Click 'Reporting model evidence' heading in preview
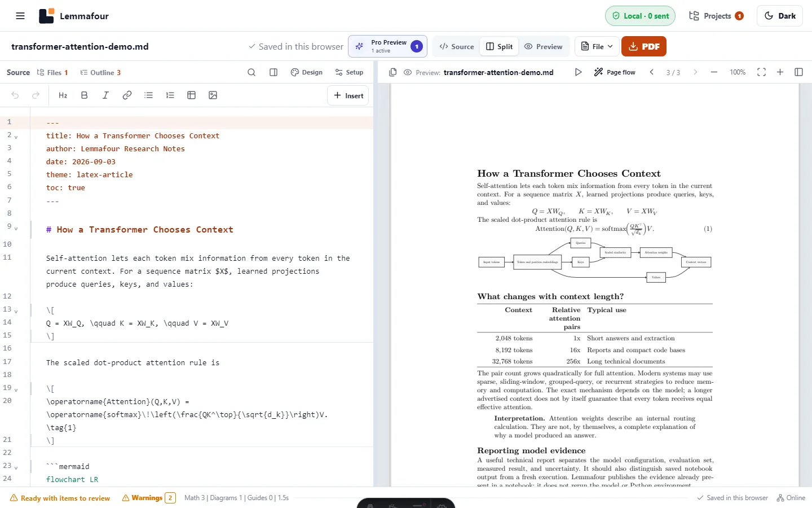The width and height of the screenshot is (812, 508). [531, 450]
